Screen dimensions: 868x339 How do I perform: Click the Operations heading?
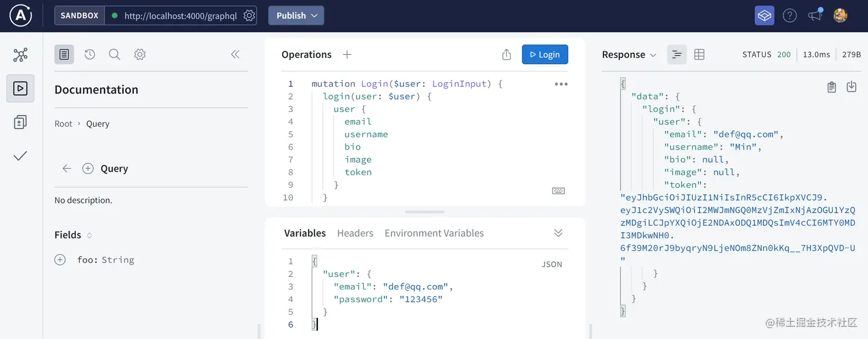coord(307,55)
